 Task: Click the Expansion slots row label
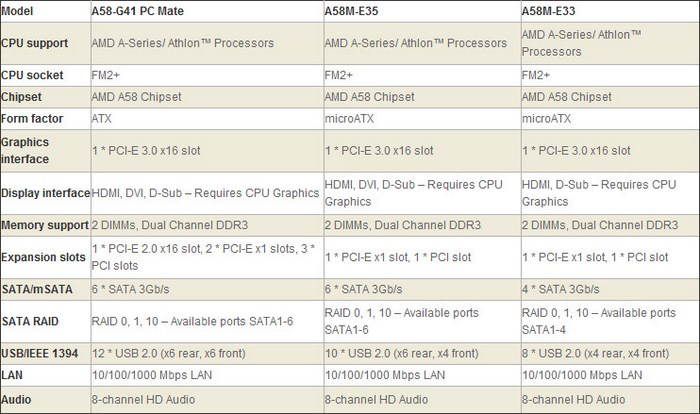(x=44, y=257)
